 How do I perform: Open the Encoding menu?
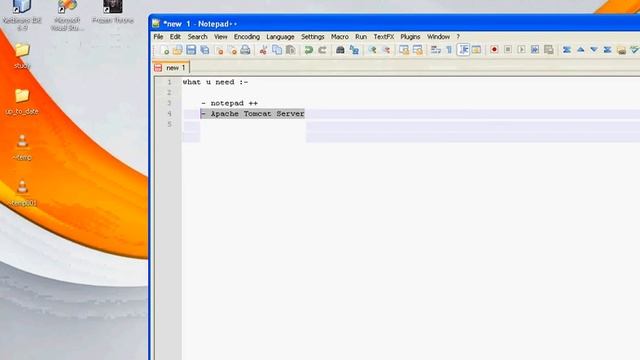point(247,37)
